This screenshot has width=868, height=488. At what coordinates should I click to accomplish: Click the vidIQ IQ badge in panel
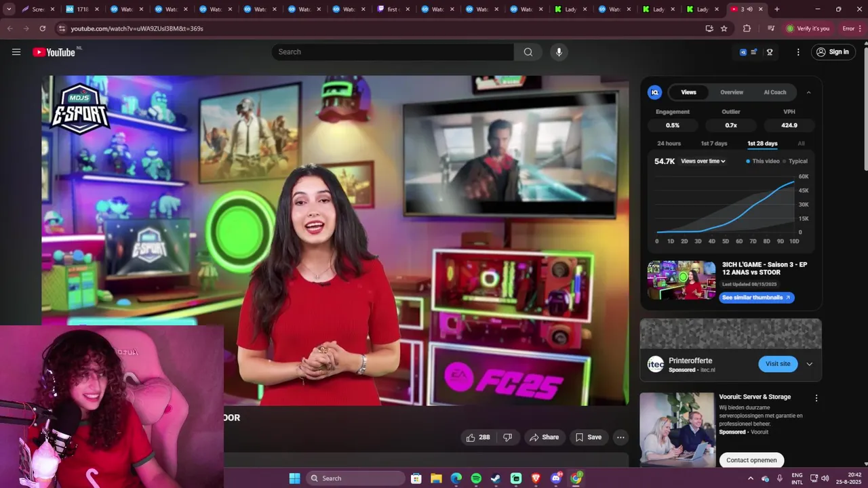click(655, 92)
